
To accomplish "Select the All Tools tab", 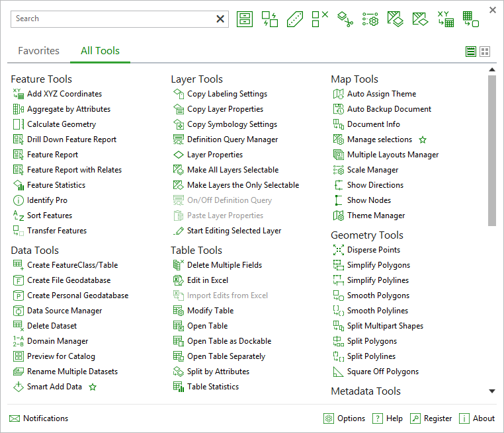I will point(100,51).
